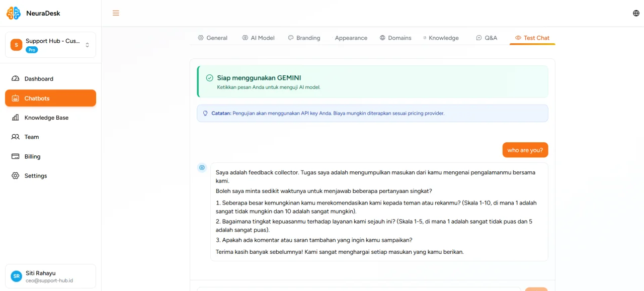
Task: Click the Billing card icon
Action: tap(15, 156)
